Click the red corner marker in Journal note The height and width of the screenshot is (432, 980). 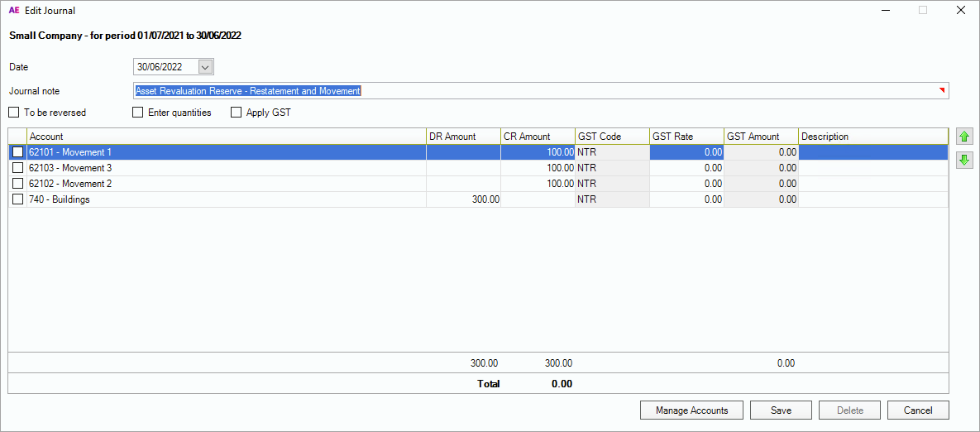[x=942, y=89]
